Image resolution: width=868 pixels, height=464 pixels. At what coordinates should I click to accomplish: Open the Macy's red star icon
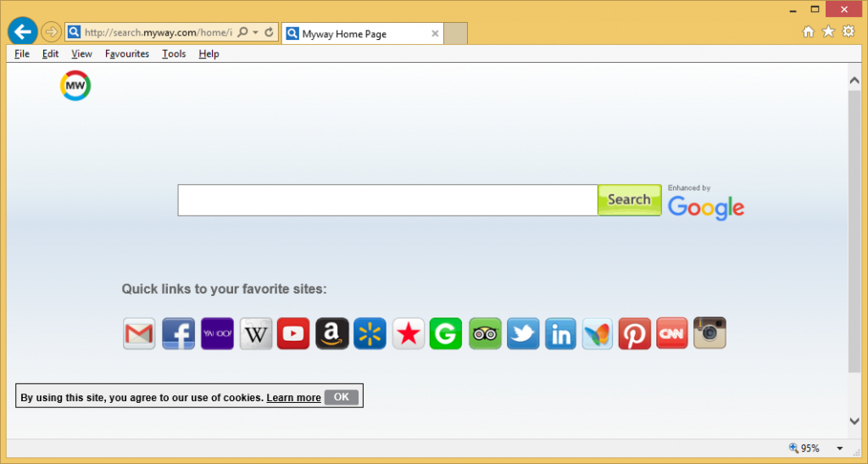(409, 333)
